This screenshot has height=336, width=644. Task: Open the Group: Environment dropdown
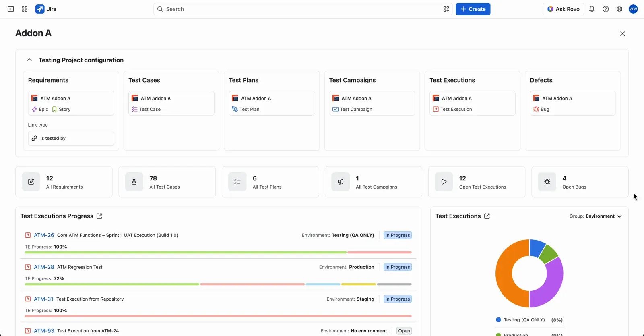(x=596, y=216)
